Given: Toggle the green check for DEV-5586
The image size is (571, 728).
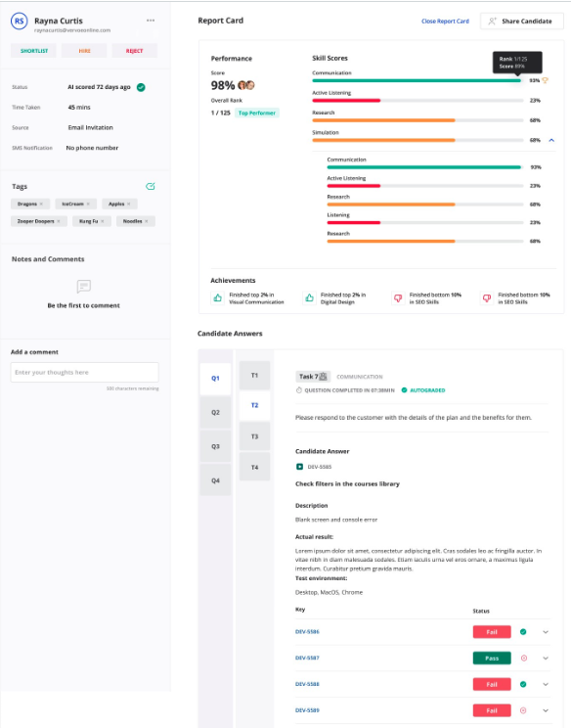Looking at the screenshot, I should [x=523, y=632].
